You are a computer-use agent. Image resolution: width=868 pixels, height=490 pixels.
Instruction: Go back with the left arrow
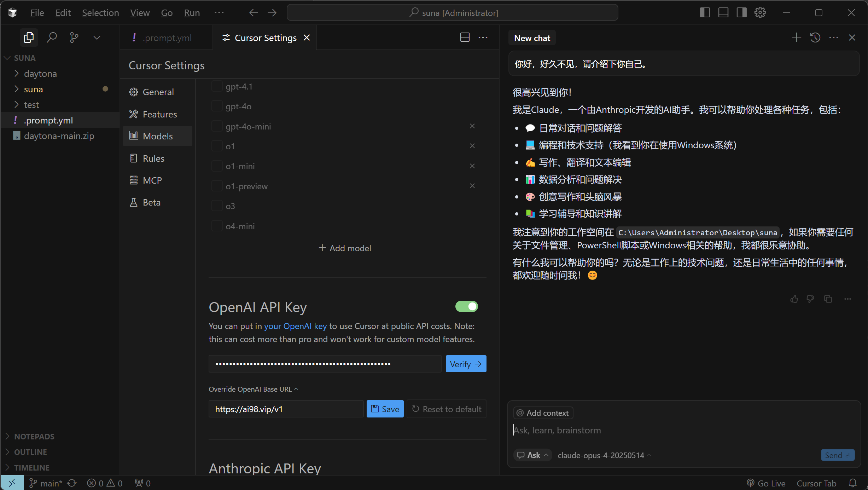[x=254, y=13]
